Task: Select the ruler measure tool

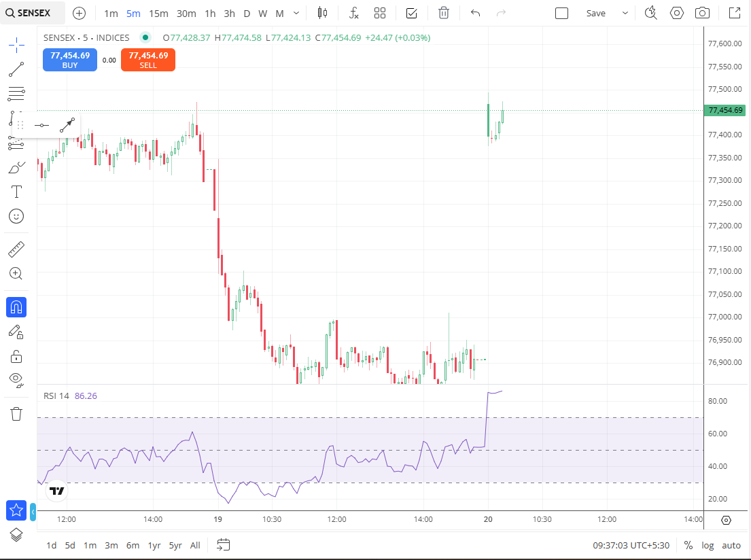Action: tap(16, 249)
